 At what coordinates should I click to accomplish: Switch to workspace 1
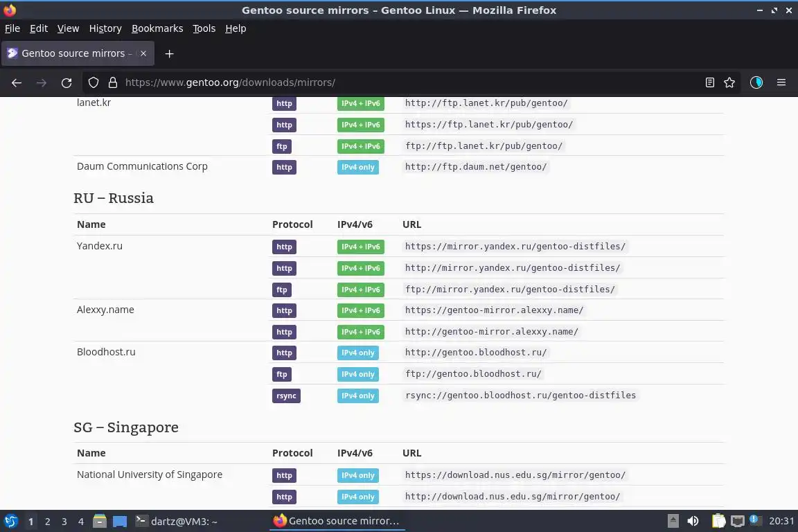(31, 522)
